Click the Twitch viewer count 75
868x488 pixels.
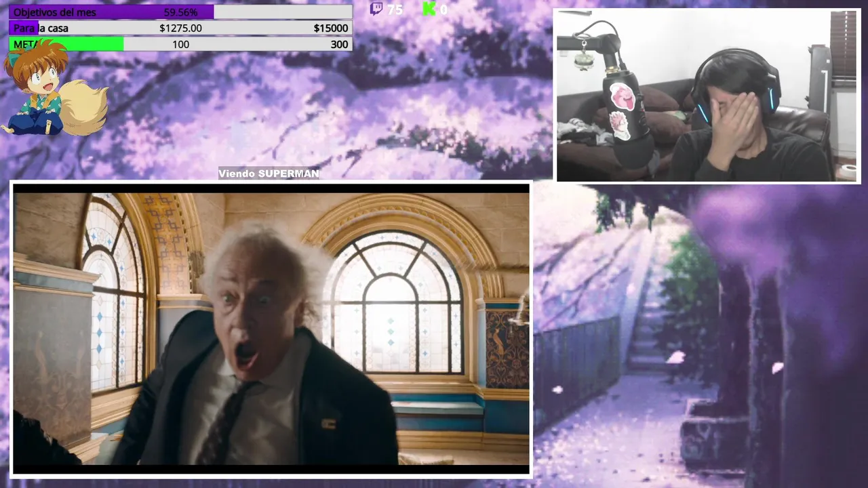pyautogui.click(x=395, y=9)
